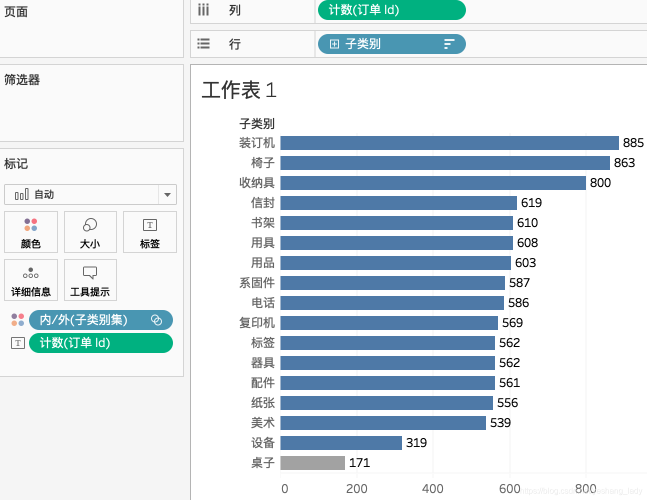
Task: Click the 复印机 row label
Action: click(257, 323)
